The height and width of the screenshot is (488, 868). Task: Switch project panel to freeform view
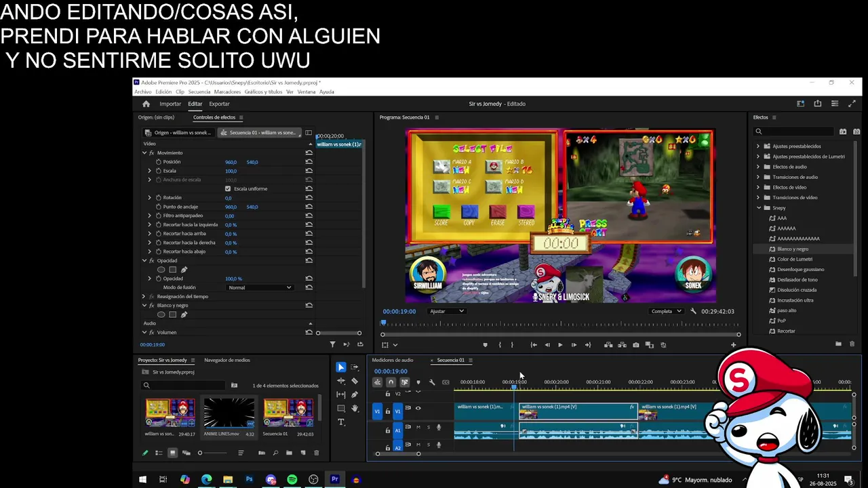point(186,453)
